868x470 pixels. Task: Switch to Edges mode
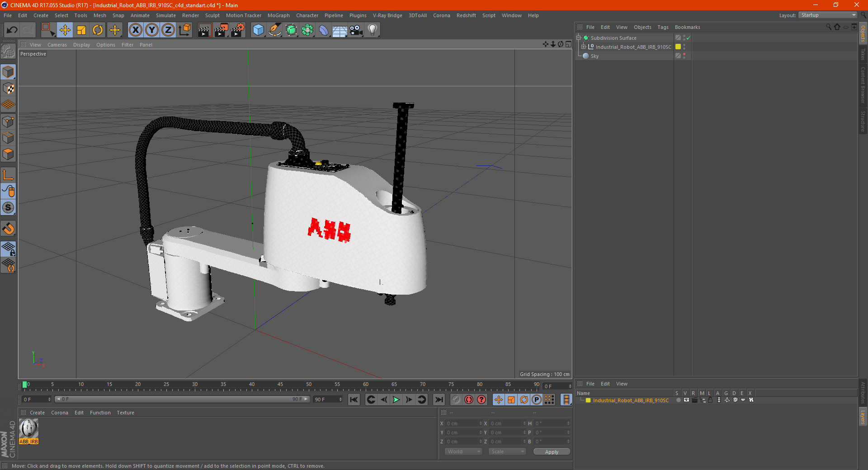[8, 138]
